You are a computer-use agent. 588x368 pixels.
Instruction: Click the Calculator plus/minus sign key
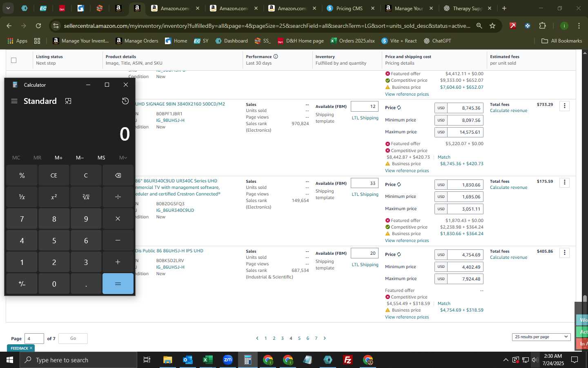22,284
